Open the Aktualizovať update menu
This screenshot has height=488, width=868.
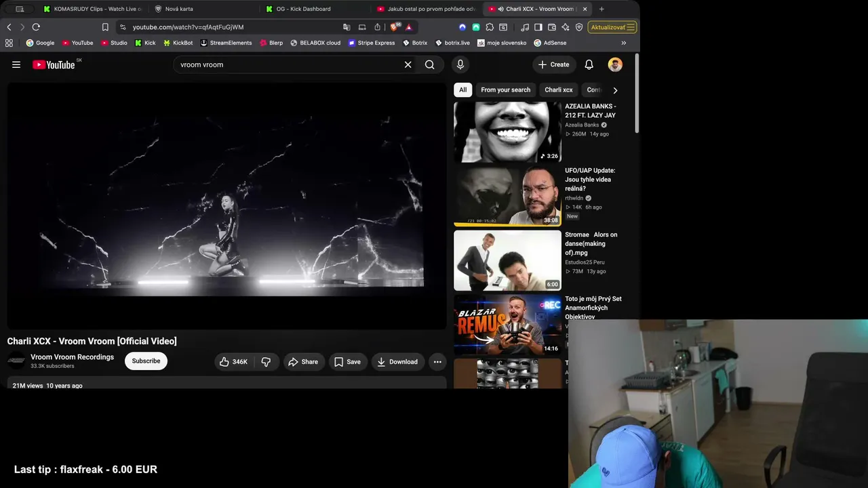tap(612, 27)
